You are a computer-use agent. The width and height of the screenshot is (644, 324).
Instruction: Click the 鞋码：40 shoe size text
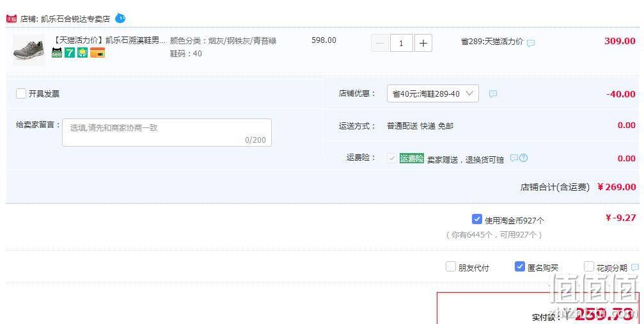pyautogui.click(x=185, y=53)
